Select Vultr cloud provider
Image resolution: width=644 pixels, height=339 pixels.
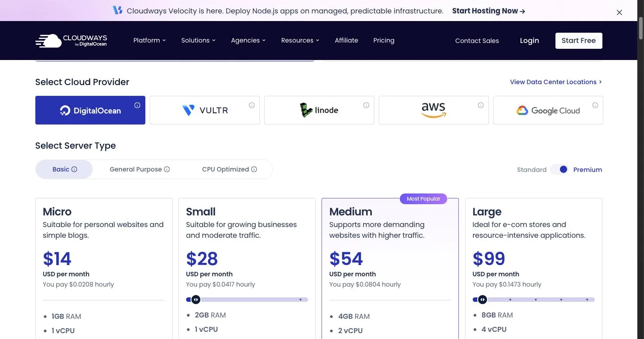(x=205, y=110)
